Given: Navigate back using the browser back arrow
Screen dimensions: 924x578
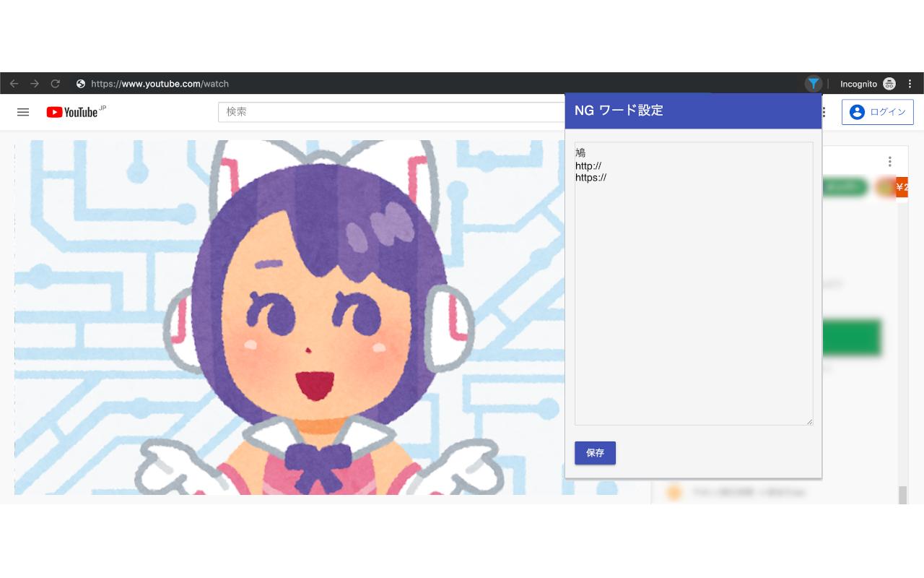Looking at the screenshot, I should click(14, 83).
